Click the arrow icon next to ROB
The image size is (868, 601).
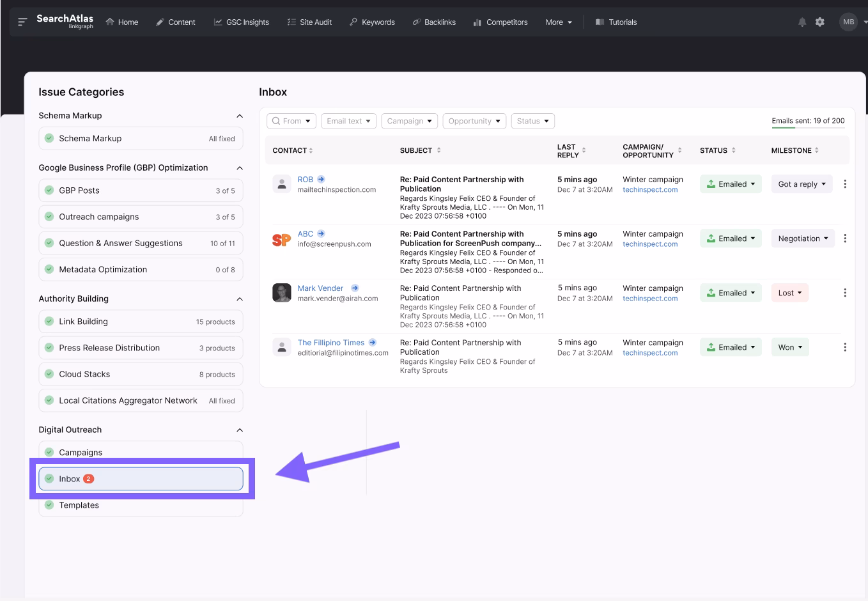(x=321, y=180)
